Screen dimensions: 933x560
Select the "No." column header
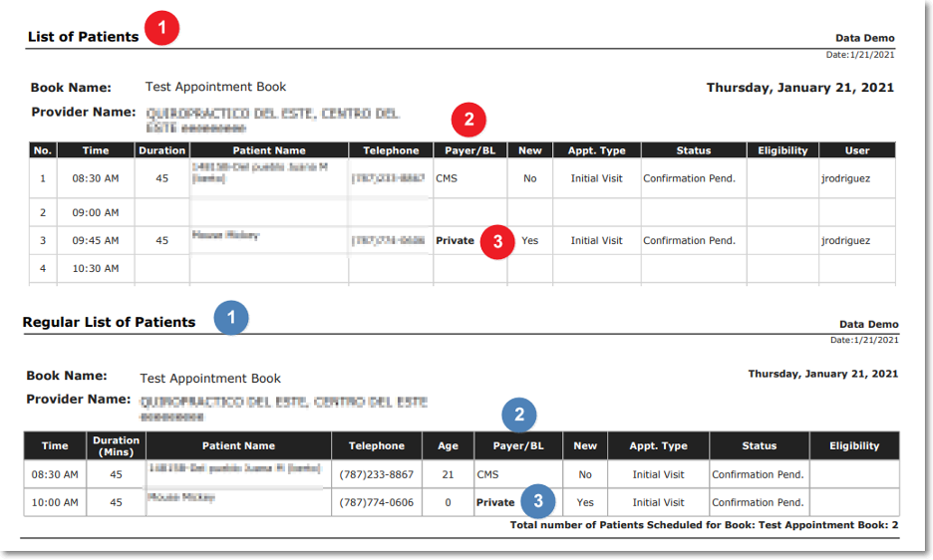point(42,150)
